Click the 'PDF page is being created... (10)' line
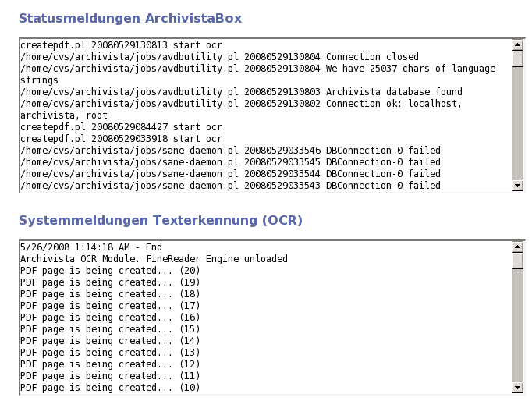Image resolution: width=532 pixels, height=408 pixels. [x=110, y=388]
